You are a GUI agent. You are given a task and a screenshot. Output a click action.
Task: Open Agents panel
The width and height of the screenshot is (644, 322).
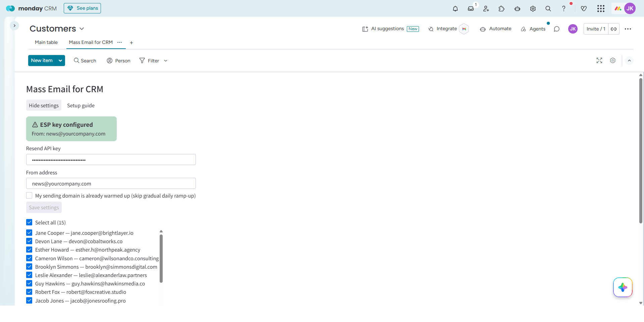[533, 29]
